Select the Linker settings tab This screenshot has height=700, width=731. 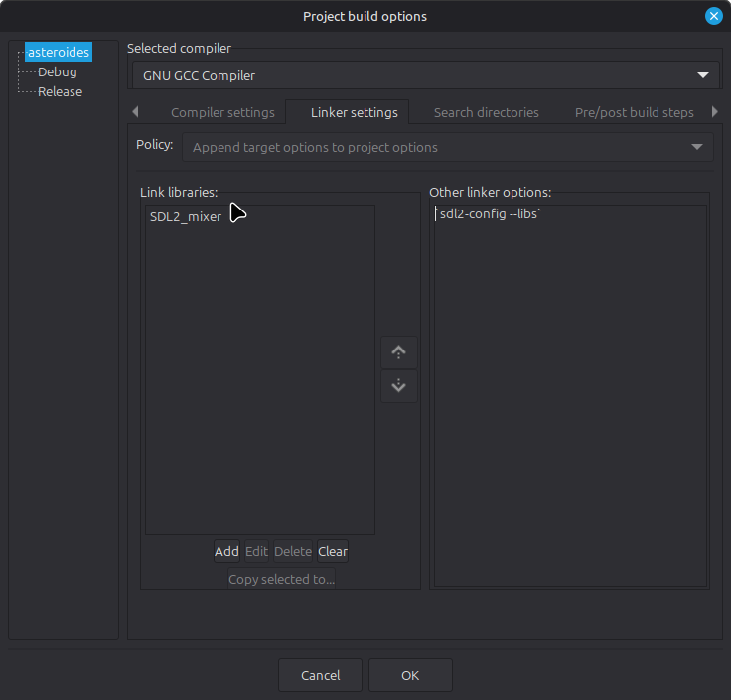(x=354, y=112)
